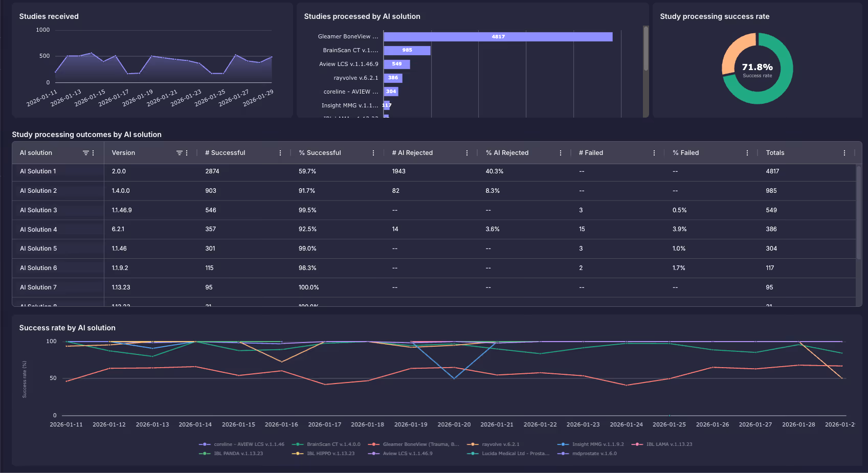Viewport: 868px width, 473px height.
Task: Click the green segment of success rate donut
Action: point(783,82)
